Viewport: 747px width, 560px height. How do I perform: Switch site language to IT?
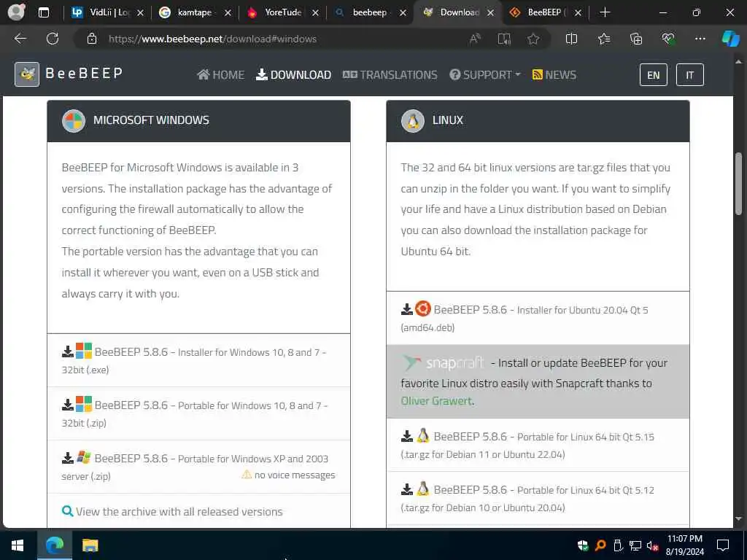click(x=689, y=75)
